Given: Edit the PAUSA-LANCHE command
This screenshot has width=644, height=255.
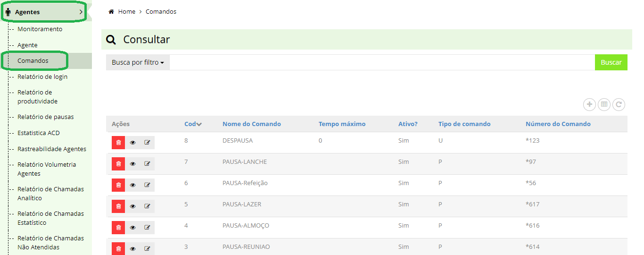Looking at the screenshot, I should 147,164.
